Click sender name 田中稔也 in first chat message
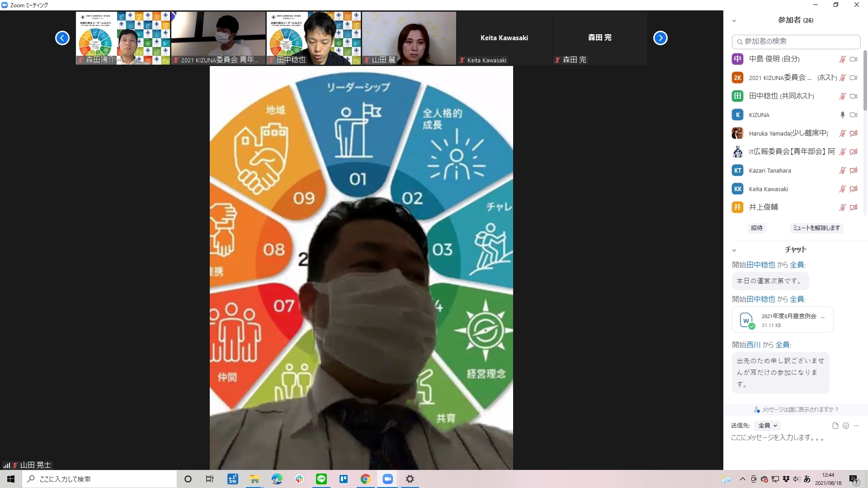The width and height of the screenshot is (868, 488). point(760,265)
